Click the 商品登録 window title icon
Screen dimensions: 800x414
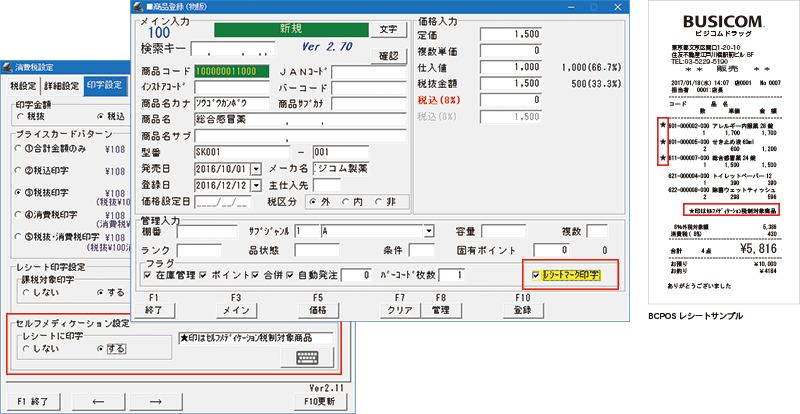point(140,8)
